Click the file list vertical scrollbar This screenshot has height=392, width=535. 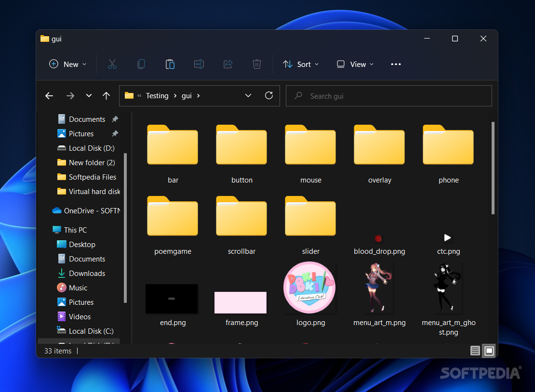493,168
